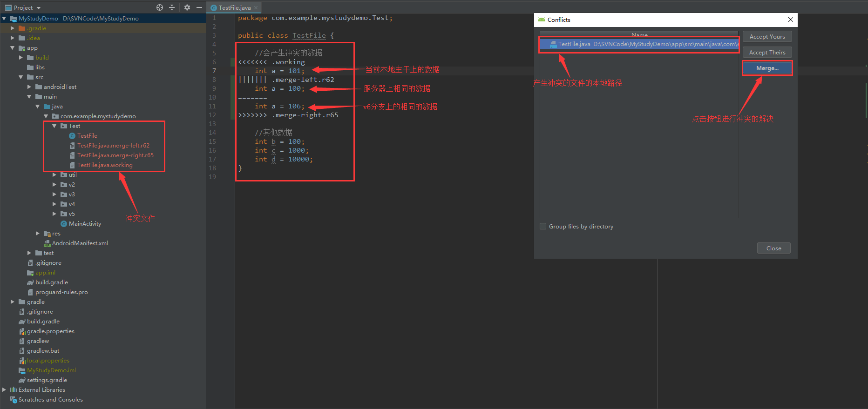Click the Name column header in Conflicts

click(x=639, y=35)
